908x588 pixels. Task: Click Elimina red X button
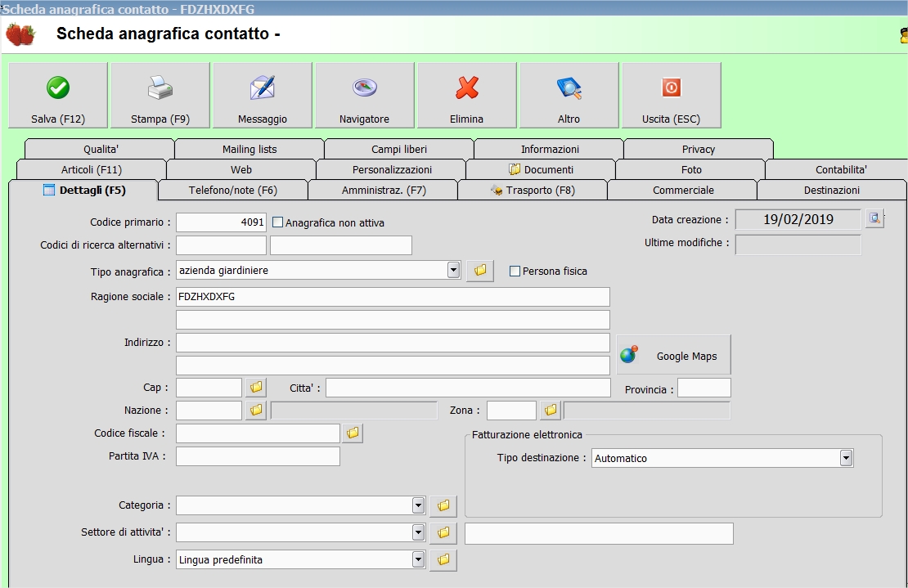tap(467, 95)
